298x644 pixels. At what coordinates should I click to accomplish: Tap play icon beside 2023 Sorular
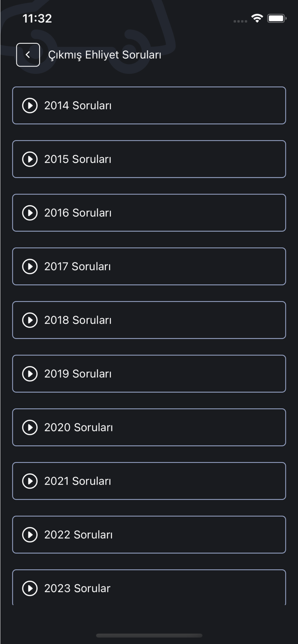coord(30,588)
